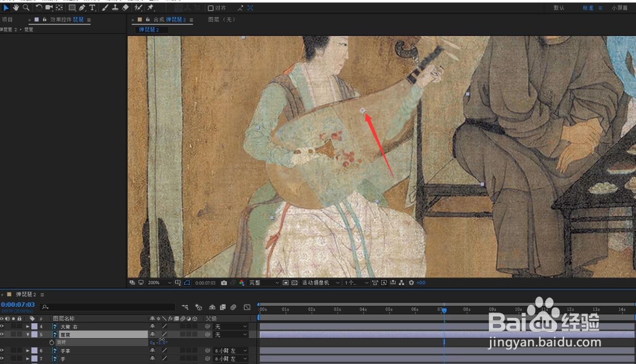The image size is (636, 364).
Task: Click the frame blending icon in timeline
Action: tap(223, 307)
